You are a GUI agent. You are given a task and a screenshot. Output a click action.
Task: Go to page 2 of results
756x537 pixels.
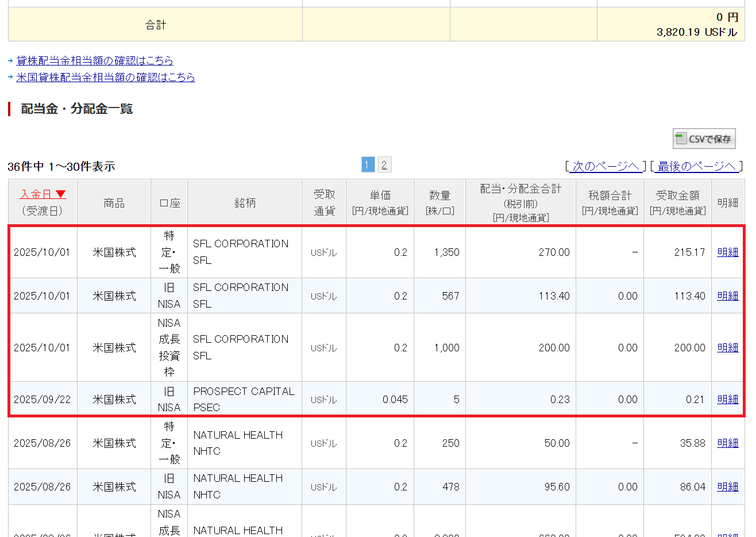click(384, 165)
